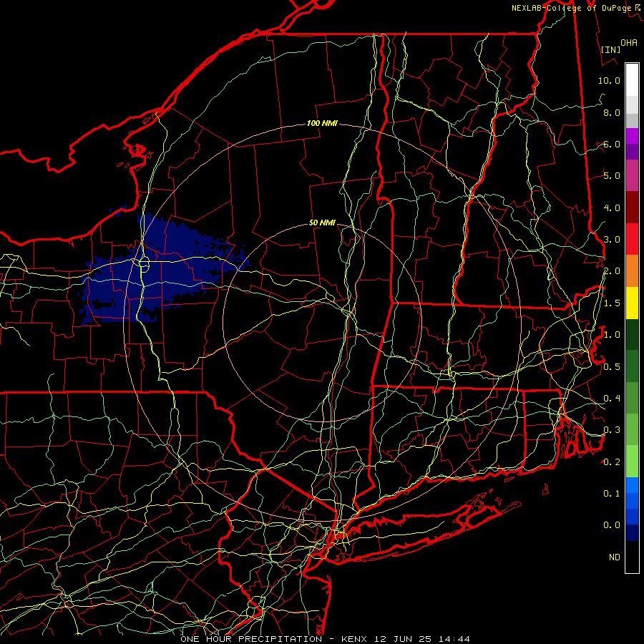644x644 pixels.
Task: Click the OHA product code label
Action: [x=629, y=42]
